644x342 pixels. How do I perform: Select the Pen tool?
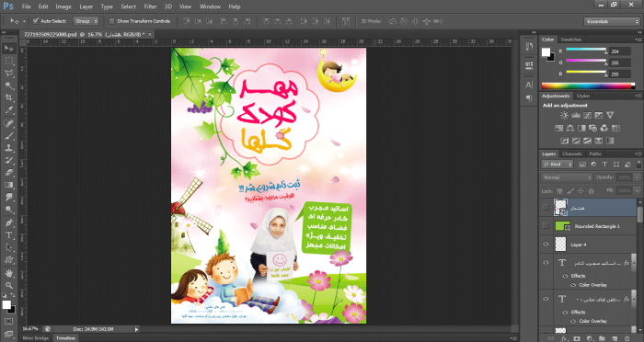coord(8,222)
